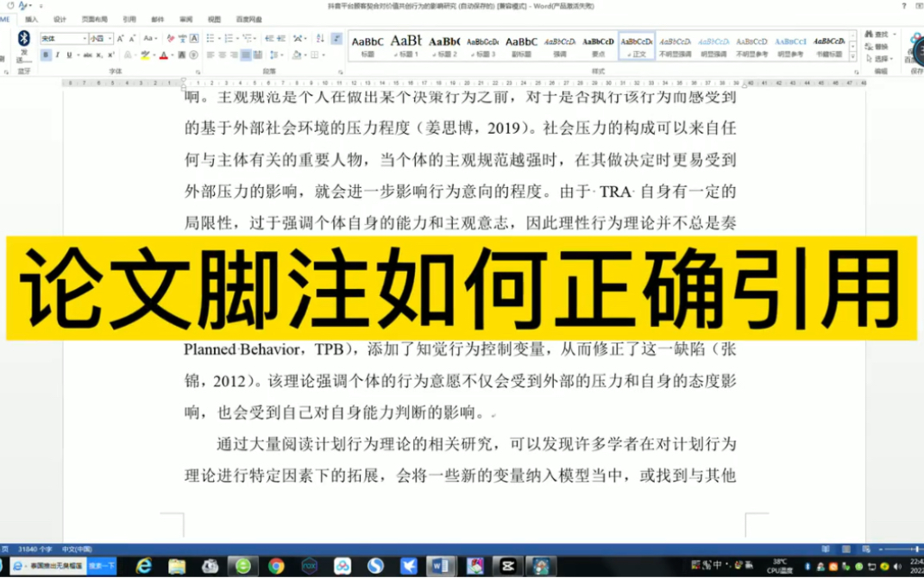
Task: Open the font color tool
Action: point(163,55)
